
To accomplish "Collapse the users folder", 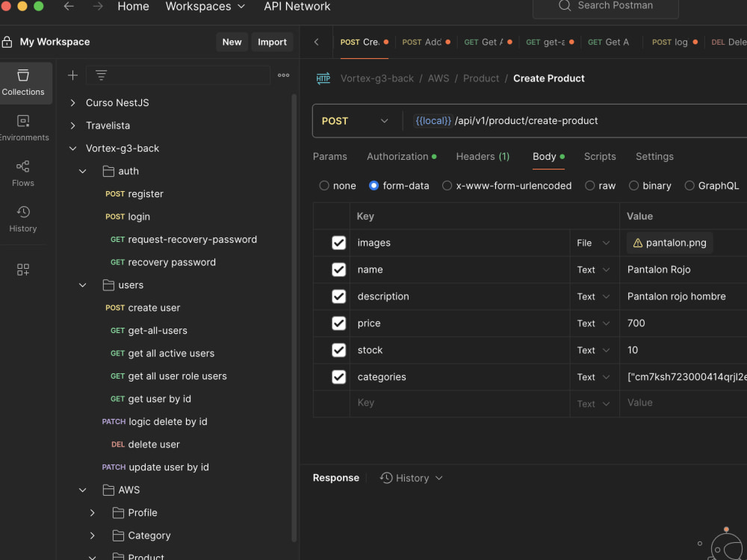I will click(x=82, y=284).
